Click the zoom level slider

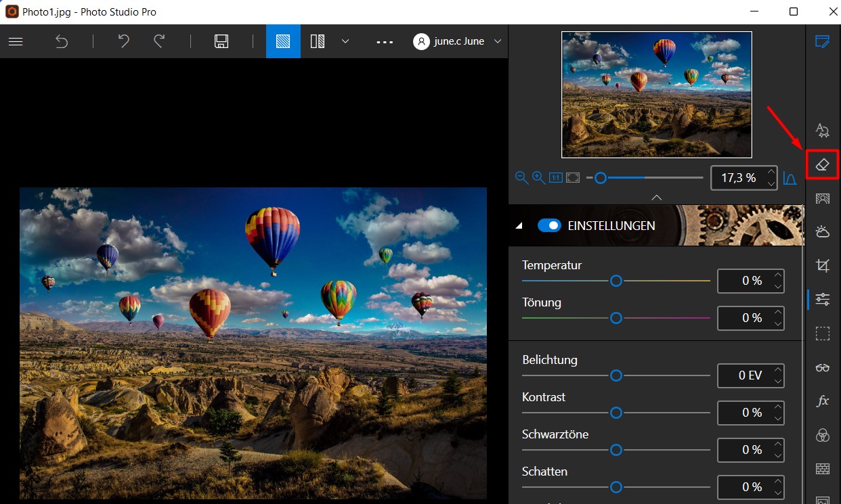pyautogui.click(x=645, y=178)
